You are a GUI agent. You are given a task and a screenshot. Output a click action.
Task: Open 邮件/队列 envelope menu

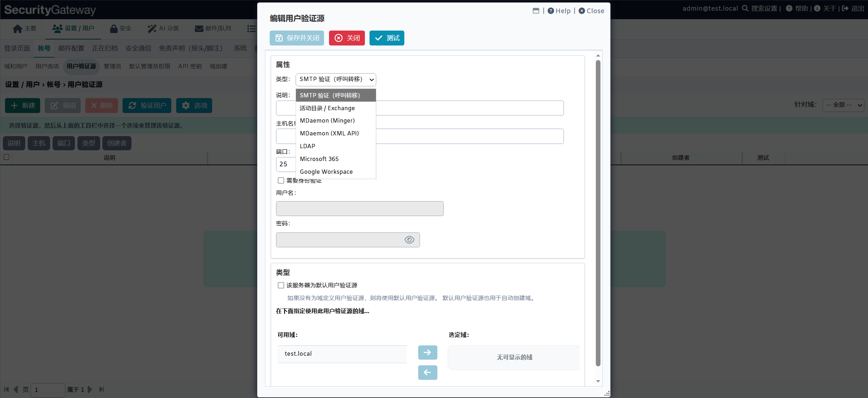(213, 28)
